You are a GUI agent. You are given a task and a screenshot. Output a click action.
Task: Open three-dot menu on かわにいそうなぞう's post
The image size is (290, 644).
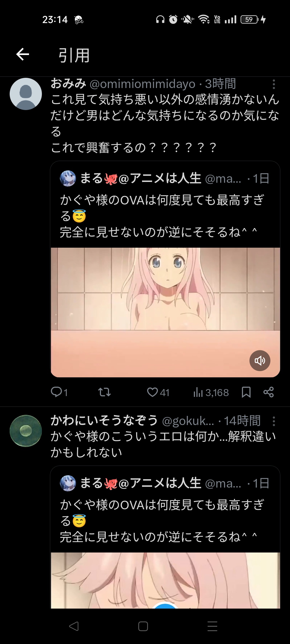274,421
